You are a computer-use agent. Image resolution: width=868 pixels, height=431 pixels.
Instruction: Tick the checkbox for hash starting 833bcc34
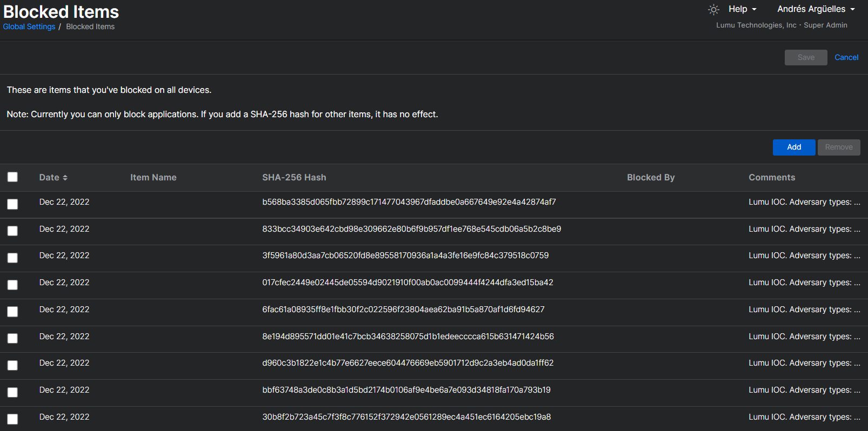coord(12,231)
